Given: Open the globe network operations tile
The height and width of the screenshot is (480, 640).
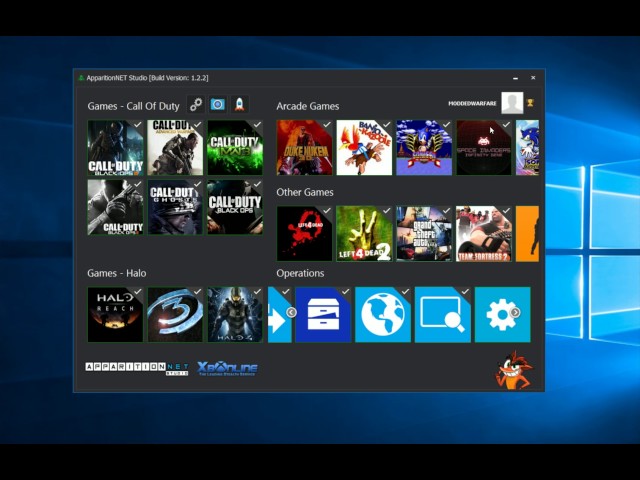Looking at the screenshot, I should point(383,314).
